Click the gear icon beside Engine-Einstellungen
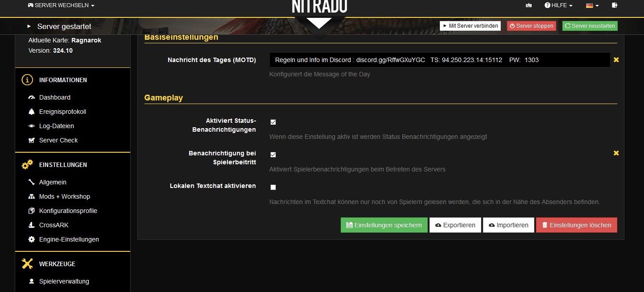This screenshot has height=292, width=644. [31, 239]
